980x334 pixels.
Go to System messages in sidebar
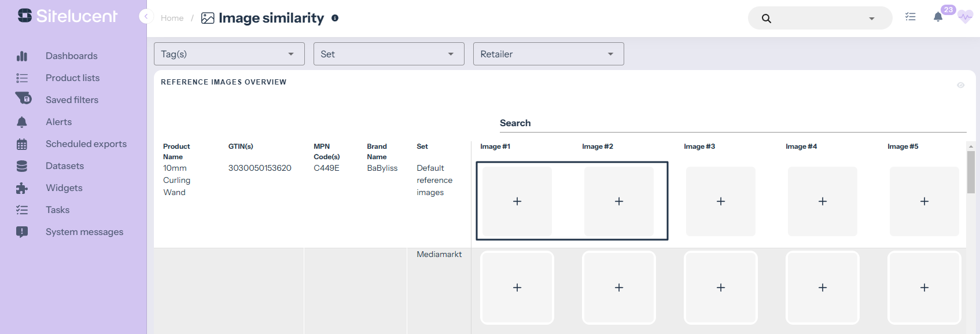[84, 232]
